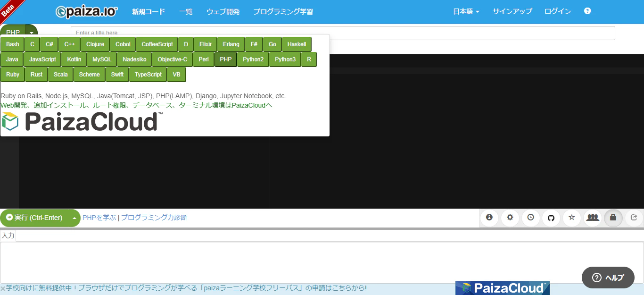
Task: Select JavaScript language
Action: click(x=42, y=59)
